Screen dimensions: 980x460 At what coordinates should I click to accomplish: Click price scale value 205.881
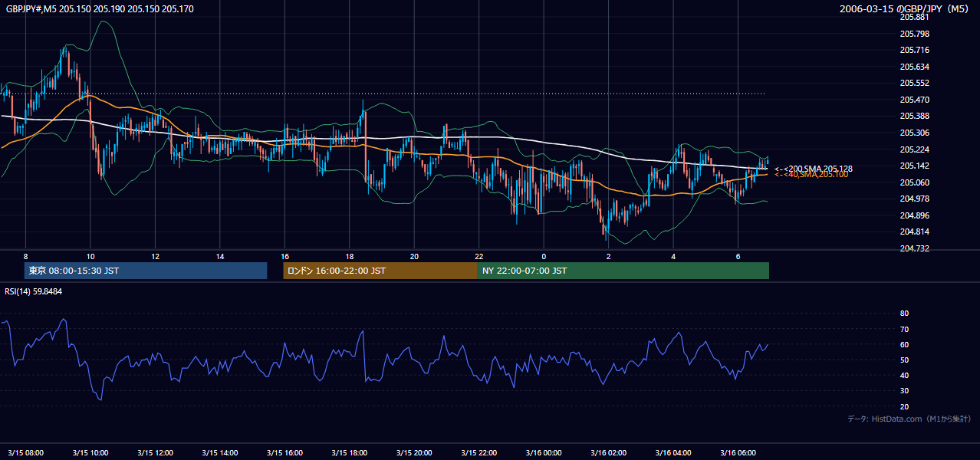pyautogui.click(x=914, y=17)
